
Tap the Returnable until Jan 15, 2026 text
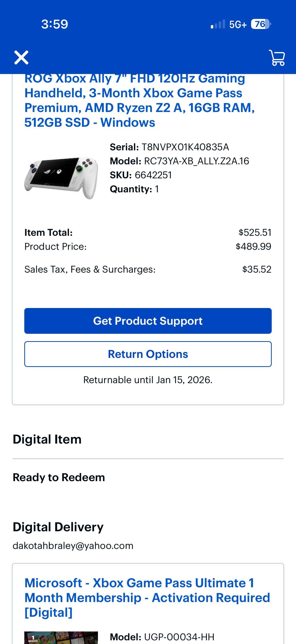(148, 379)
